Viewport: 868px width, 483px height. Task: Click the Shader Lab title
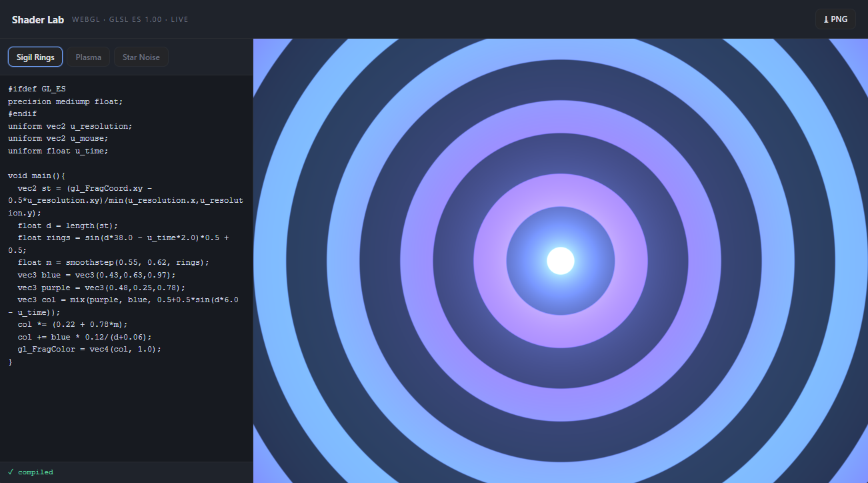38,19
